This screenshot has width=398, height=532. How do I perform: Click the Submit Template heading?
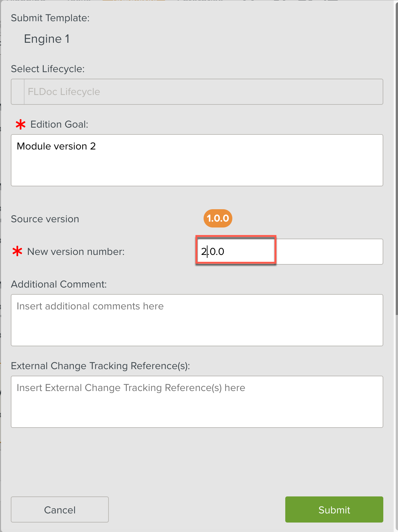[x=50, y=18]
